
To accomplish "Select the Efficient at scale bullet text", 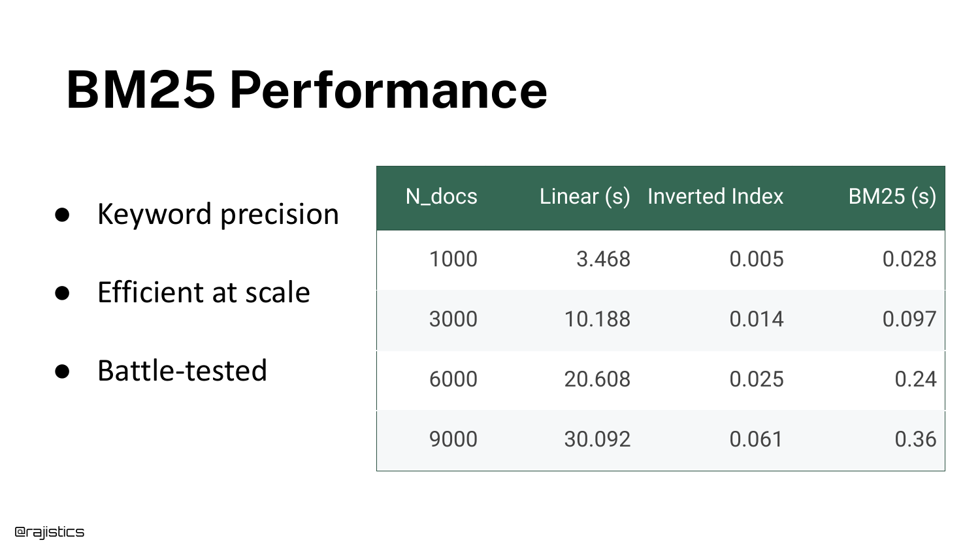I will [203, 292].
